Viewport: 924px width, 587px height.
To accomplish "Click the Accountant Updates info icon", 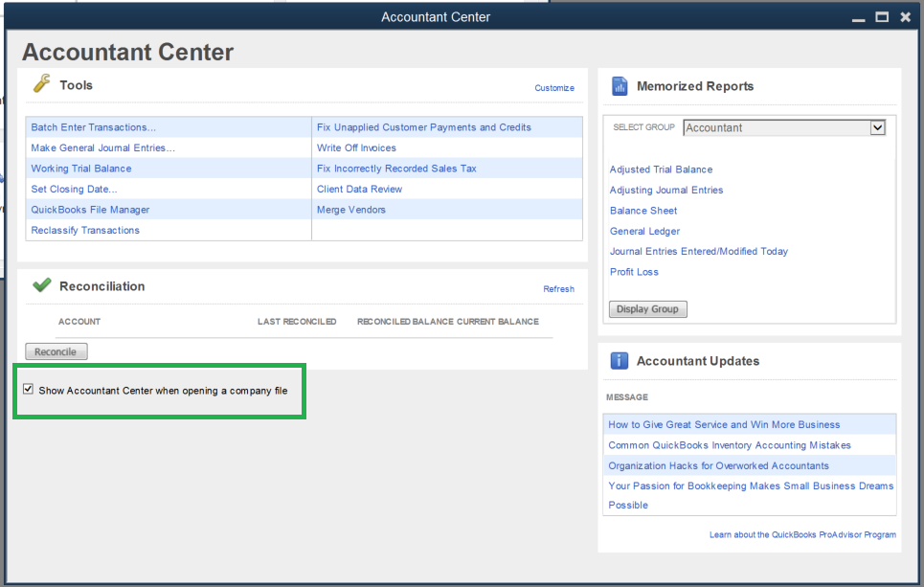I will click(x=620, y=361).
